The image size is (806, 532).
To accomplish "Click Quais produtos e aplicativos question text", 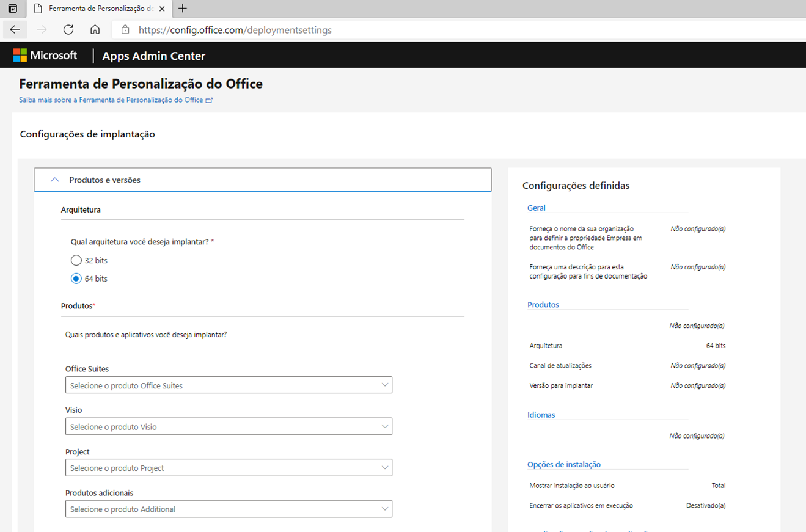I will point(146,335).
